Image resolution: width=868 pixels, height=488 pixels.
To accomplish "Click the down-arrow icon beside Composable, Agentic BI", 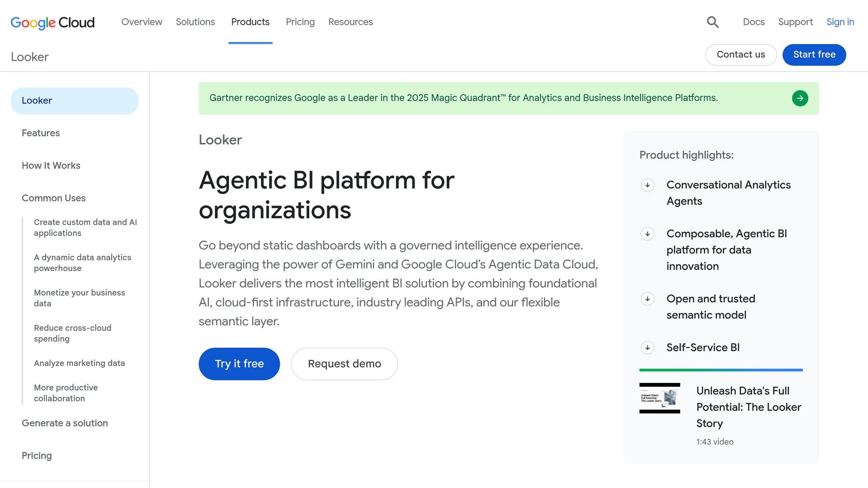I will 647,234.
